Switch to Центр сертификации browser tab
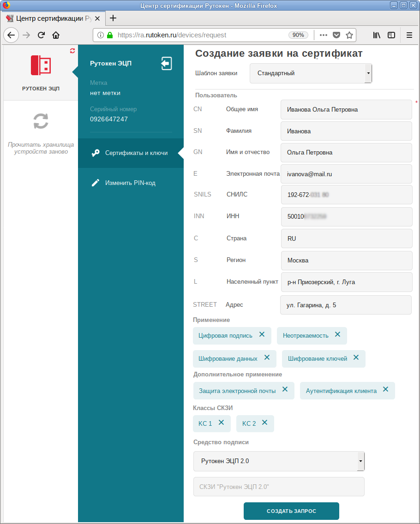Viewport: 420px width, 524px height. click(53, 18)
